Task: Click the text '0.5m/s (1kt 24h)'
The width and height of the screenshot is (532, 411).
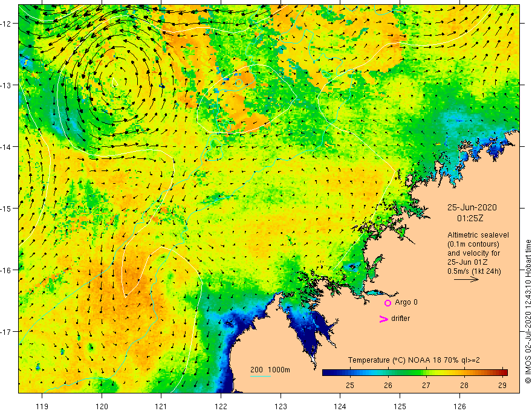Action: click(474, 271)
